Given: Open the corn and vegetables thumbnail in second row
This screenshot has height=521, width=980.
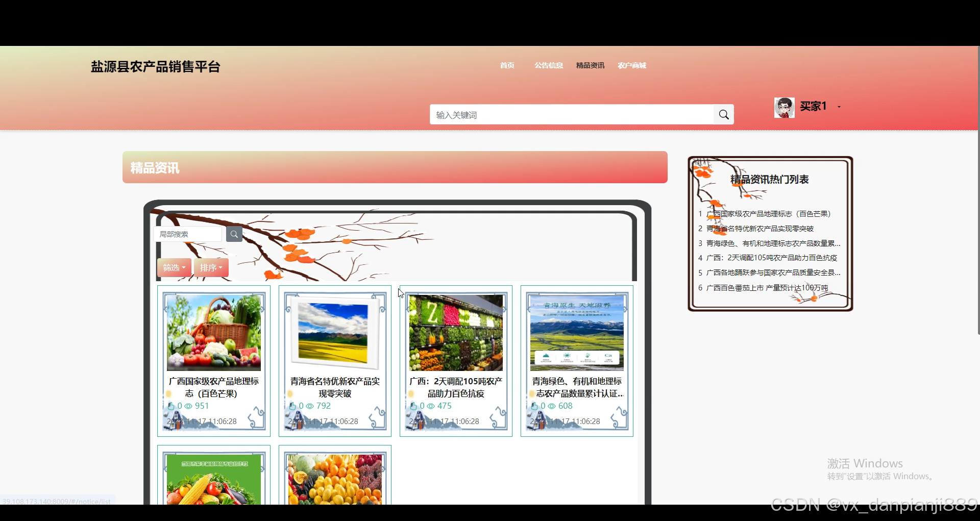Looking at the screenshot, I should click(214, 480).
